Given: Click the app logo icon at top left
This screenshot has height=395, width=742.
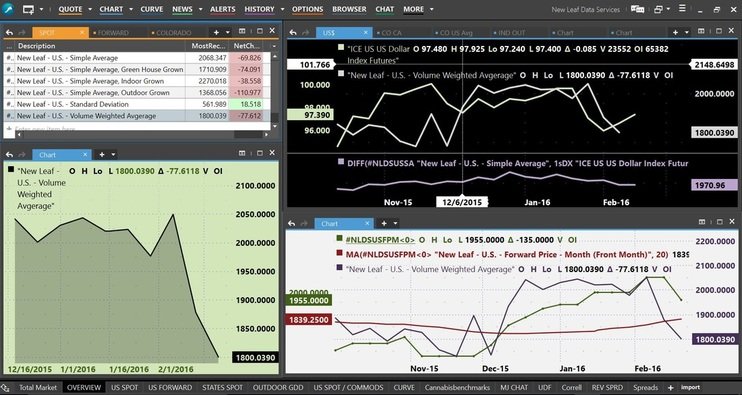Looking at the screenshot, I should click(8, 9).
